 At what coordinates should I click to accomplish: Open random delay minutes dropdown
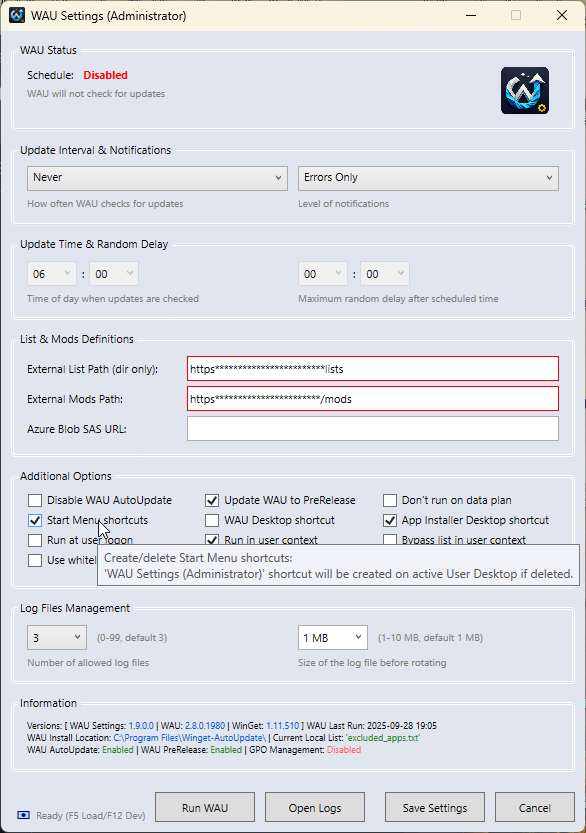point(385,274)
